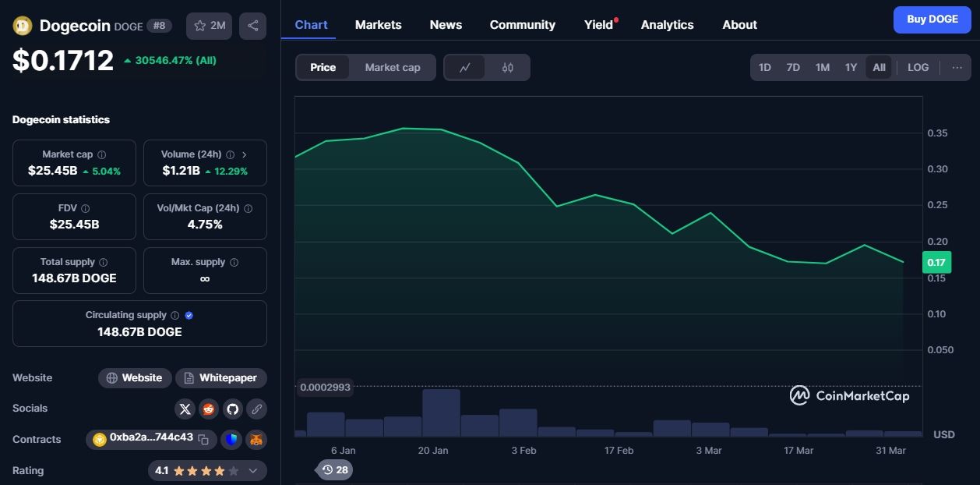Expand Volume (24h) details arrow
This screenshot has width=980, height=485.
point(244,154)
